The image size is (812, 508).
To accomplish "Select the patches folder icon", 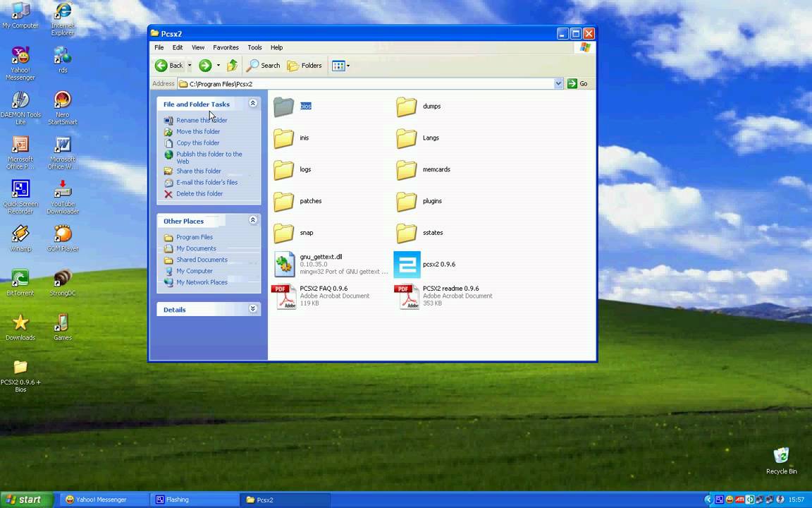I will tap(284, 201).
